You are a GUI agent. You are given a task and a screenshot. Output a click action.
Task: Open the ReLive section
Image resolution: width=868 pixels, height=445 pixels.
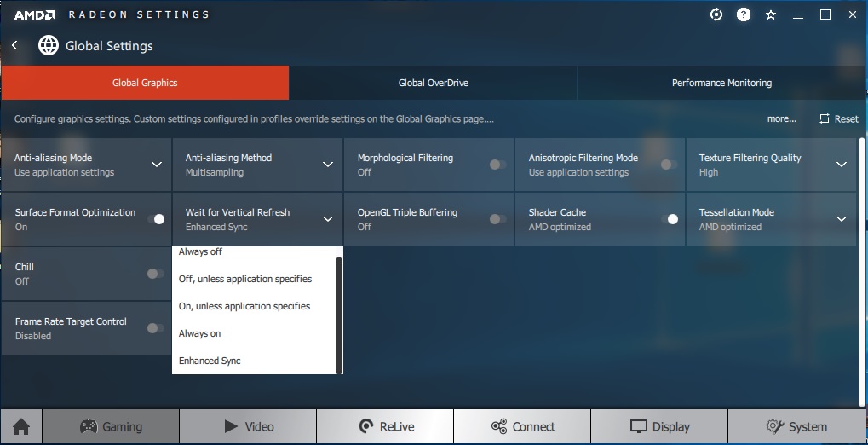[x=385, y=426]
